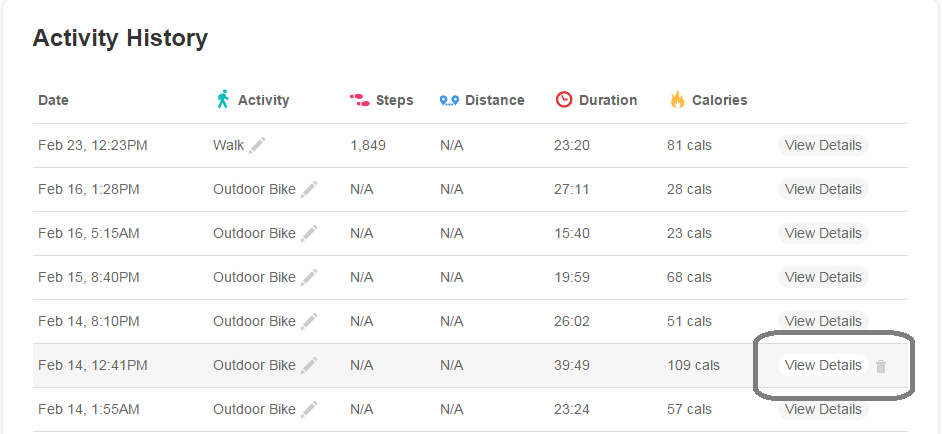Click the Duration column clock icon
Viewport: 942px width, 434px height.
tap(564, 99)
